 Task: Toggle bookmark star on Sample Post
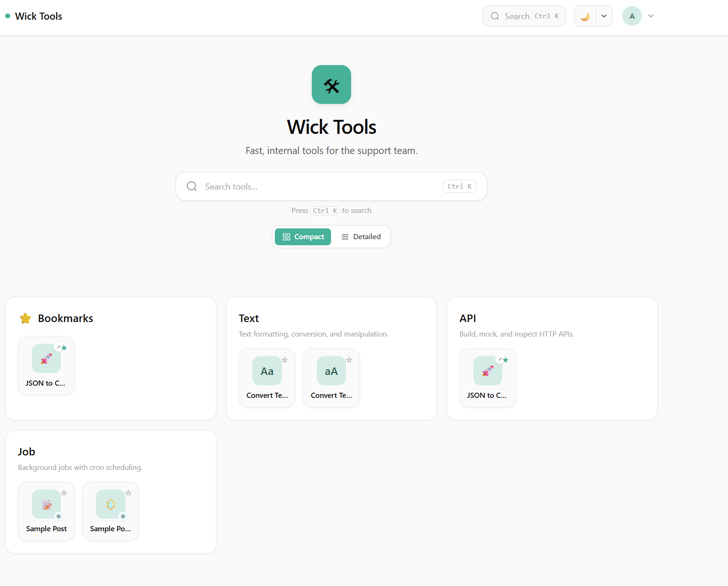64,493
